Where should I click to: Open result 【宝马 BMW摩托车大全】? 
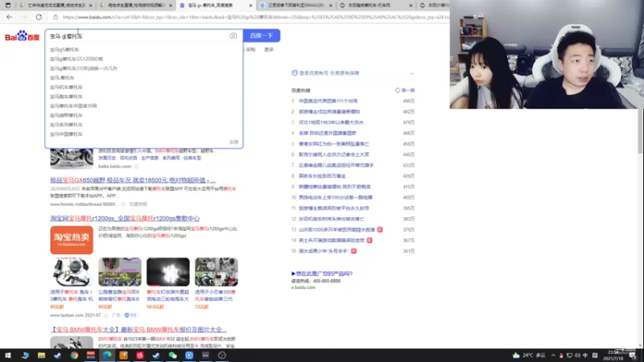pyautogui.click(x=138, y=330)
